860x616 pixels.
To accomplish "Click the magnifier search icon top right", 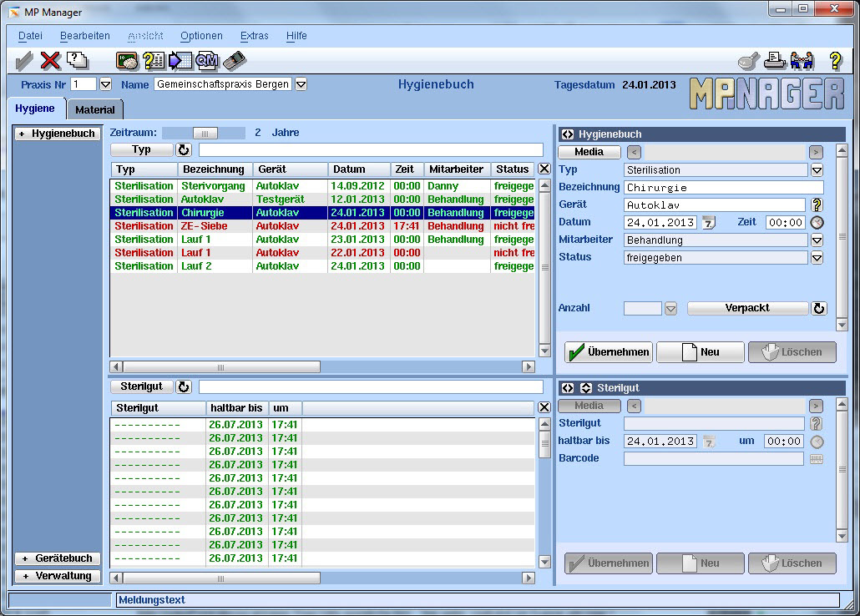I will pyautogui.click(x=749, y=61).
